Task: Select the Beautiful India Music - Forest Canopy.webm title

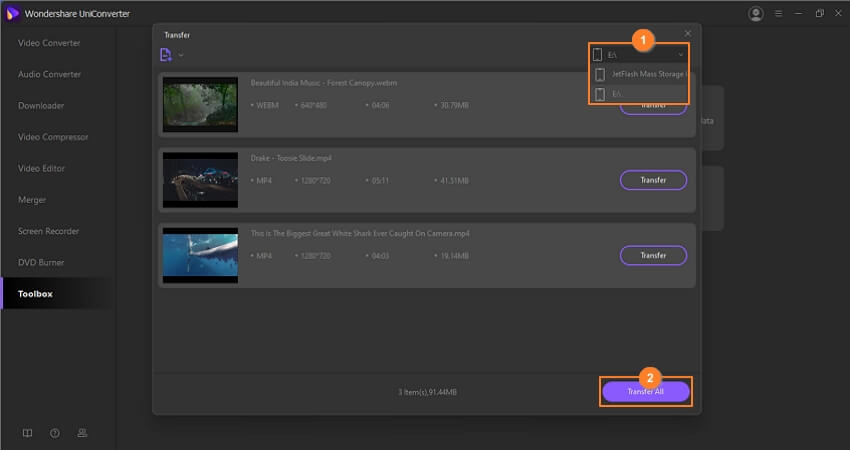Action: coord(324,83)
